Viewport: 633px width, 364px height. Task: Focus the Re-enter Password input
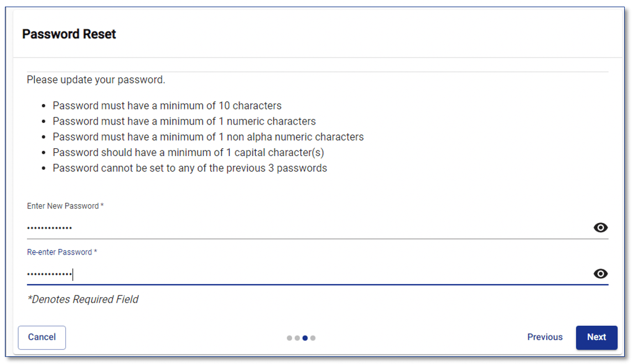pos(221,273)
